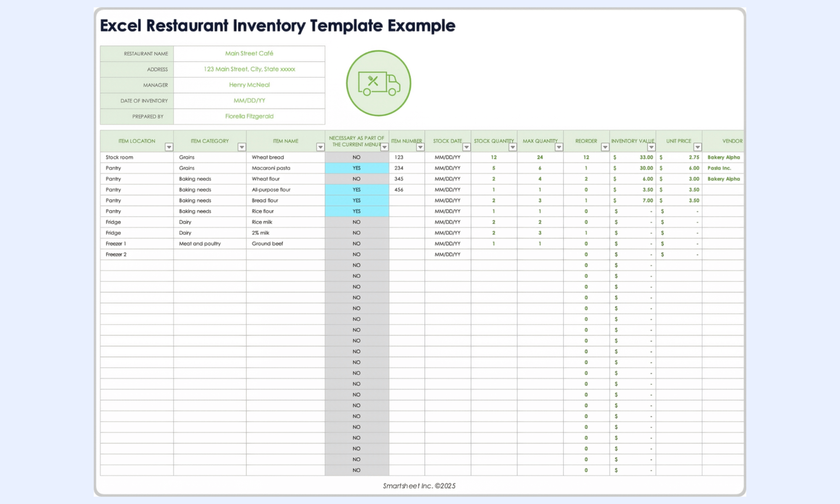Open the Reorder column filter arrow

pyautogui.click(x=605, y=147)
